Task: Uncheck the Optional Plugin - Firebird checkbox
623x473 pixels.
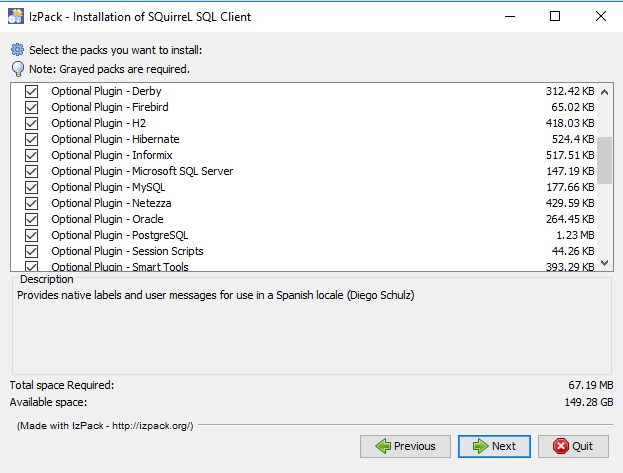Action: 31,107
